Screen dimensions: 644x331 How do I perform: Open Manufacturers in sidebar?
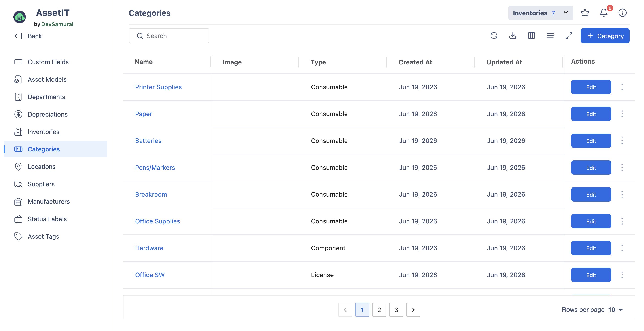[x=55, y=202]
